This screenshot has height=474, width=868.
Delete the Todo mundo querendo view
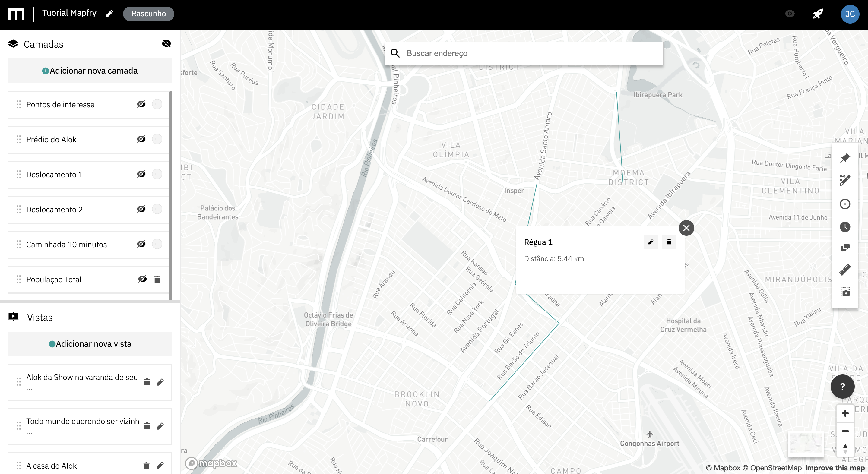click(x=147, y=426)
